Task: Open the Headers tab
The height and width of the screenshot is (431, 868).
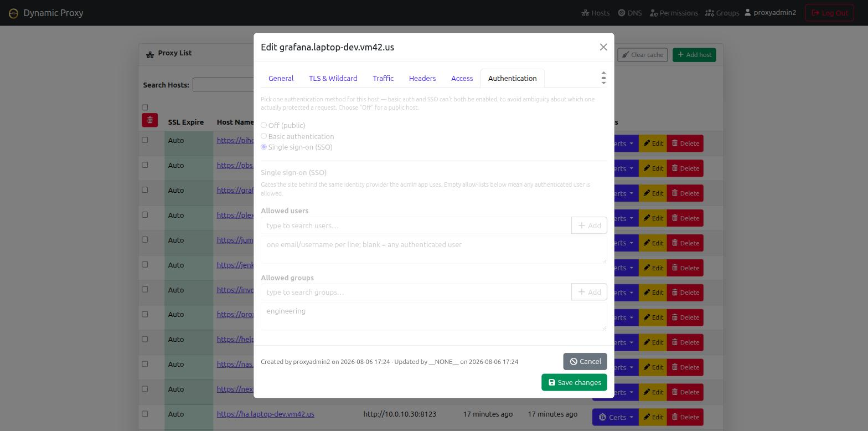Action: click(422, 78)
